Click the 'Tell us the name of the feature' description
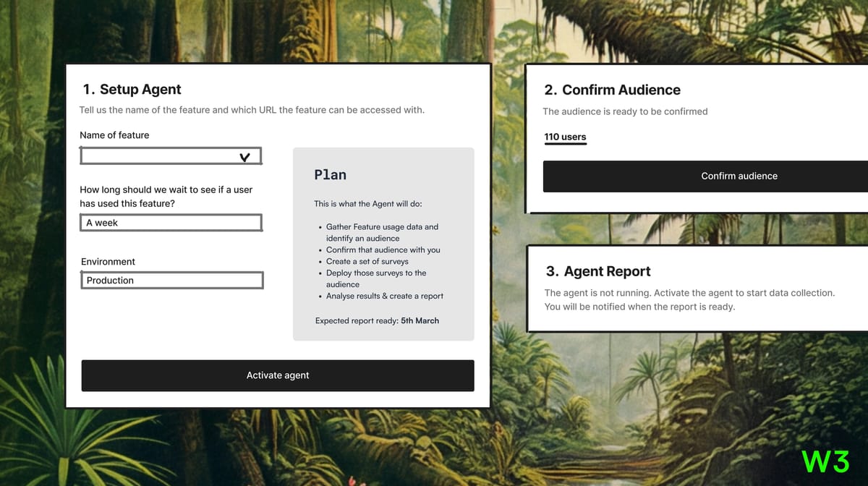868x486 pixels. click(x=252, y=110)
